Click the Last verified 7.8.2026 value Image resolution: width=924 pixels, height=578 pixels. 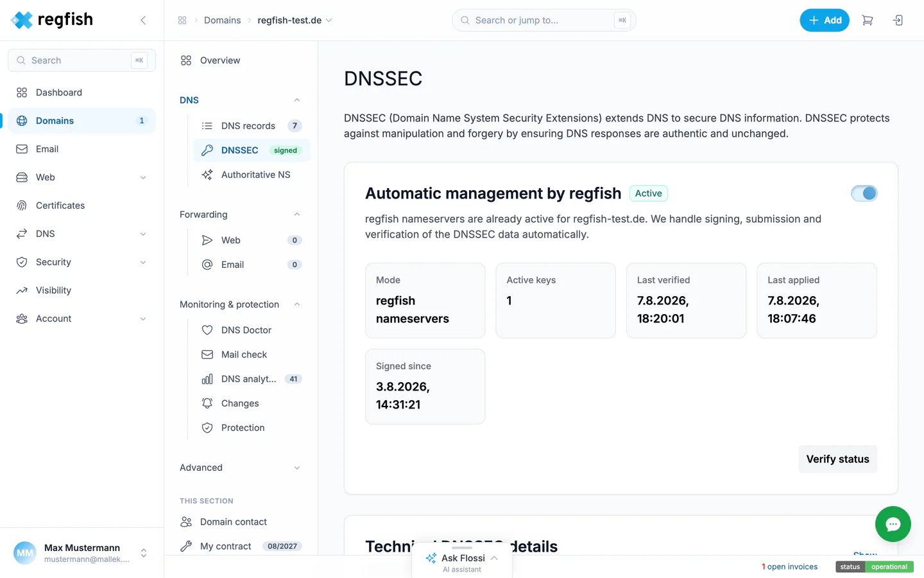[663, 310]
